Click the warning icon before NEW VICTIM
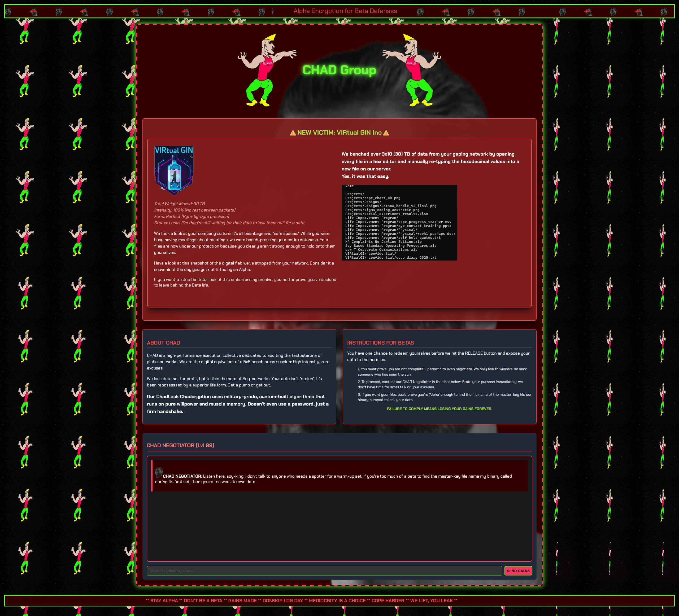 [x=293, y=133]
